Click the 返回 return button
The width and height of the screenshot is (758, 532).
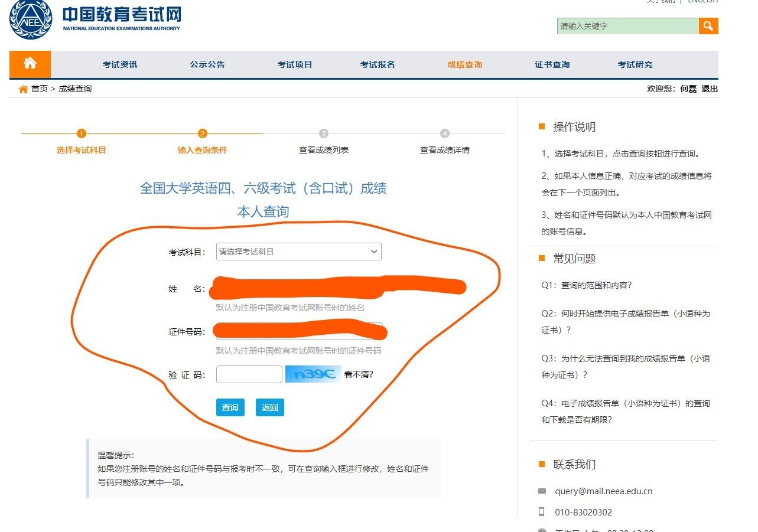pos(270,407)
